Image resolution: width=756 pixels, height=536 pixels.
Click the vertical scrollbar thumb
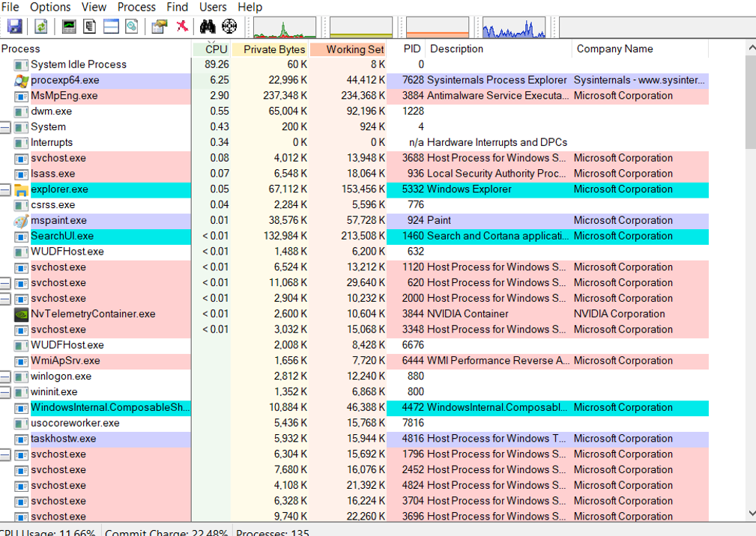tap(751, 103)
